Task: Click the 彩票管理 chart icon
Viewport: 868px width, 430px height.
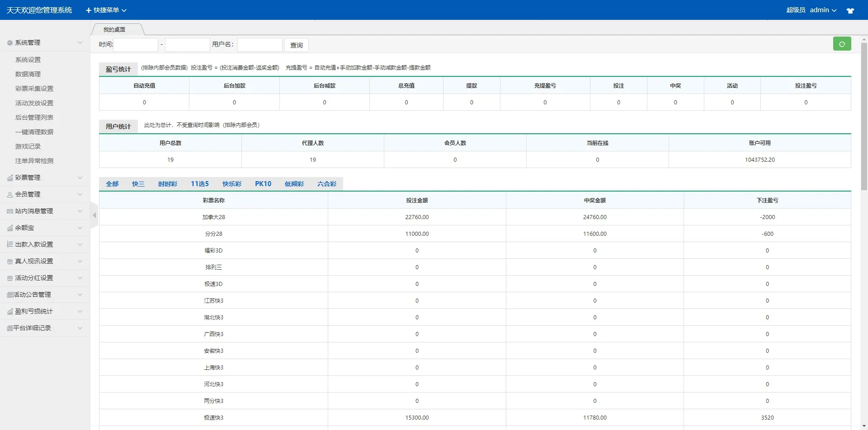Action: click(x=9, y=178)
